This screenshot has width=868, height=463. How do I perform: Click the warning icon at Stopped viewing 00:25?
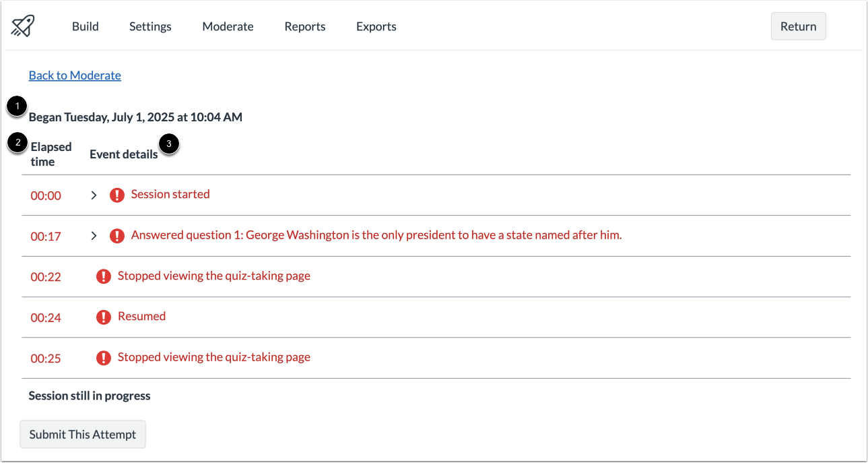[103, 357]
